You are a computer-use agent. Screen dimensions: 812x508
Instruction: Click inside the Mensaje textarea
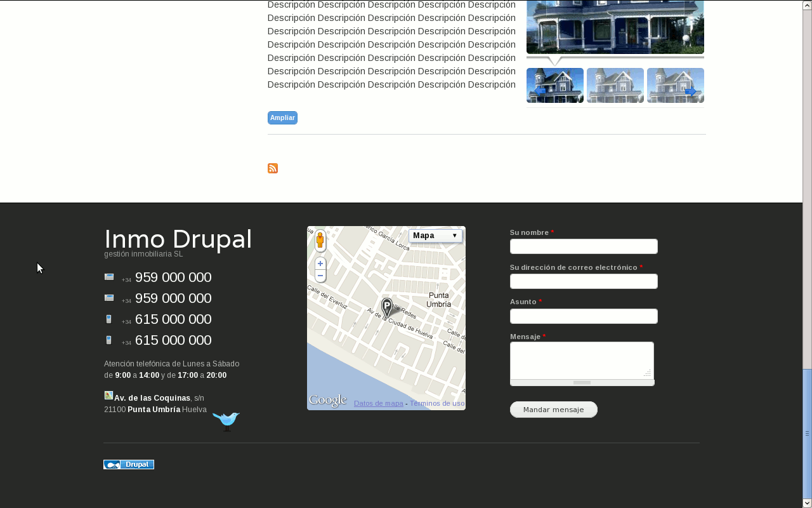(x=581, y=360)
